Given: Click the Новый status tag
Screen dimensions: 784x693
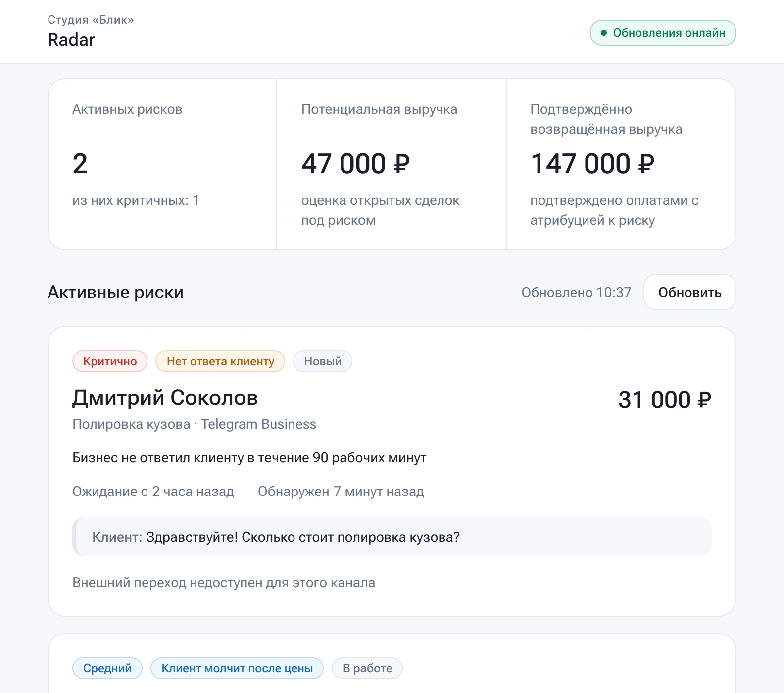Looking at the screenshot, I should pos(323,361).
